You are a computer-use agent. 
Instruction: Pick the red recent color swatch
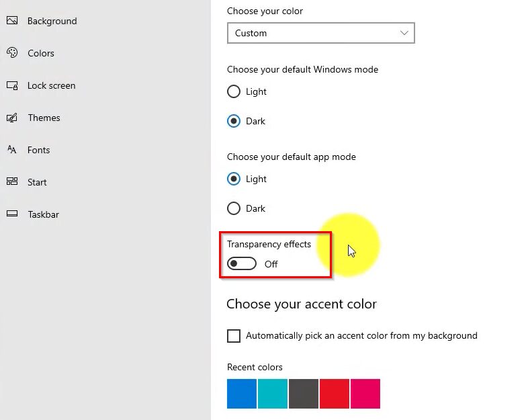334,394
